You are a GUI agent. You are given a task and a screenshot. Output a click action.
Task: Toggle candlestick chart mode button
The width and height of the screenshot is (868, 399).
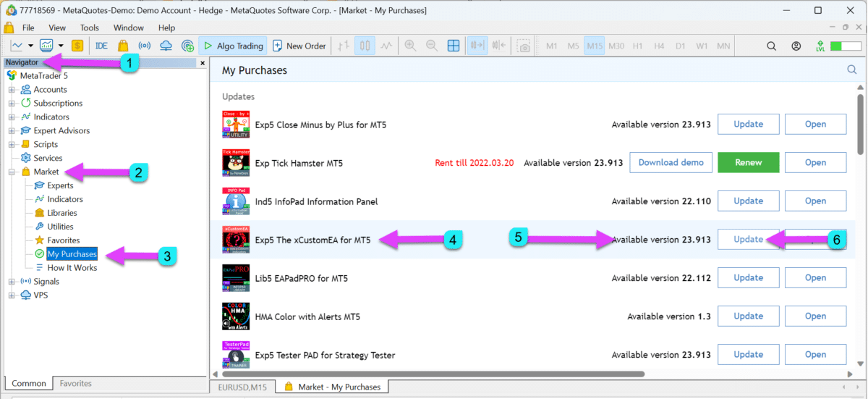coord(365,46)
